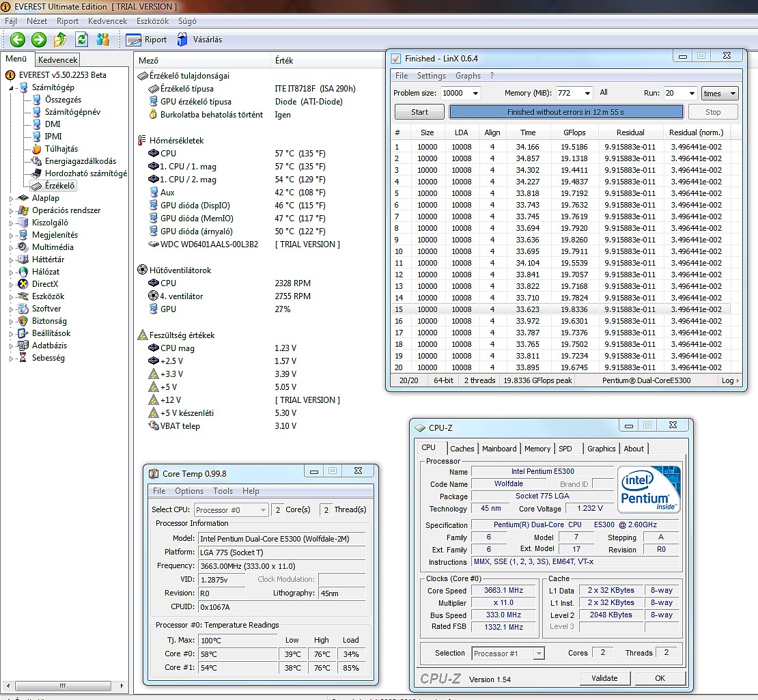Click the Refresh icon in EVEREST toolbar

pos(82,40)
